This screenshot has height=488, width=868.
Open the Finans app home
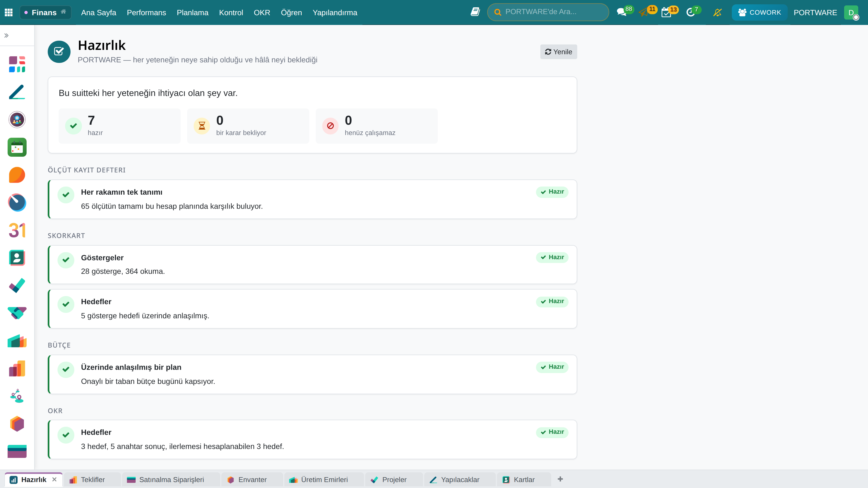coord(46,12)
